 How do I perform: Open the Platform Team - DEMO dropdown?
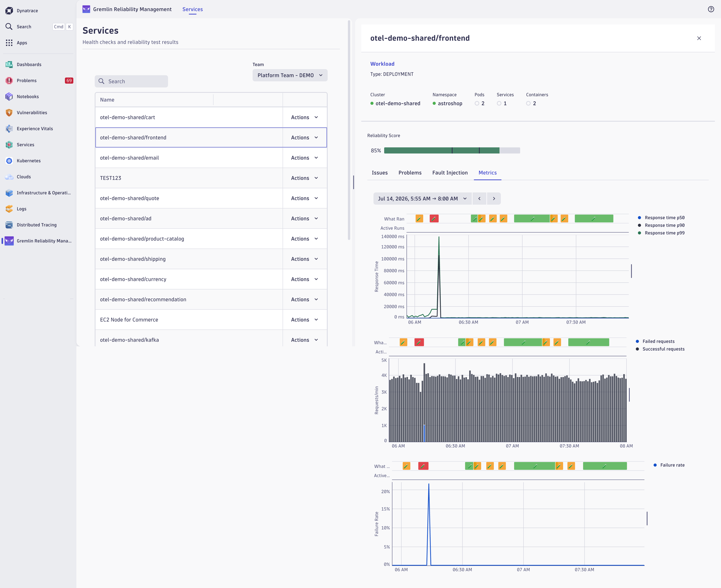290,75
